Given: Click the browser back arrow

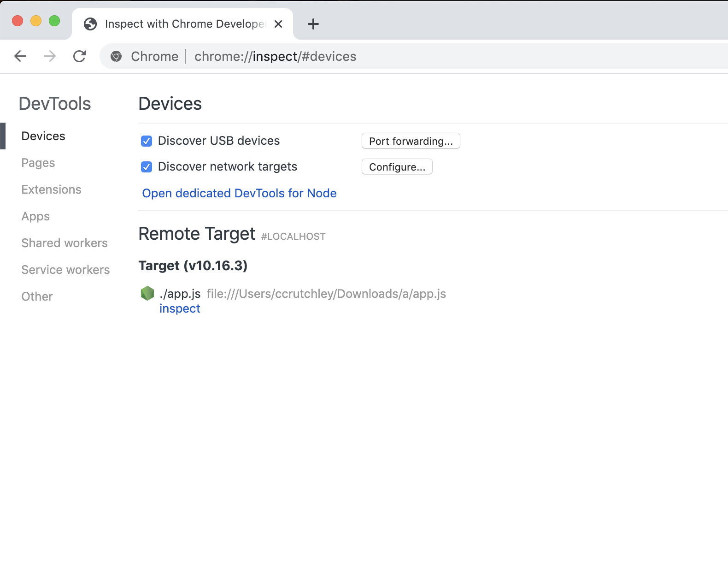Looking at the screenshot, I should [x=20, y=56].
